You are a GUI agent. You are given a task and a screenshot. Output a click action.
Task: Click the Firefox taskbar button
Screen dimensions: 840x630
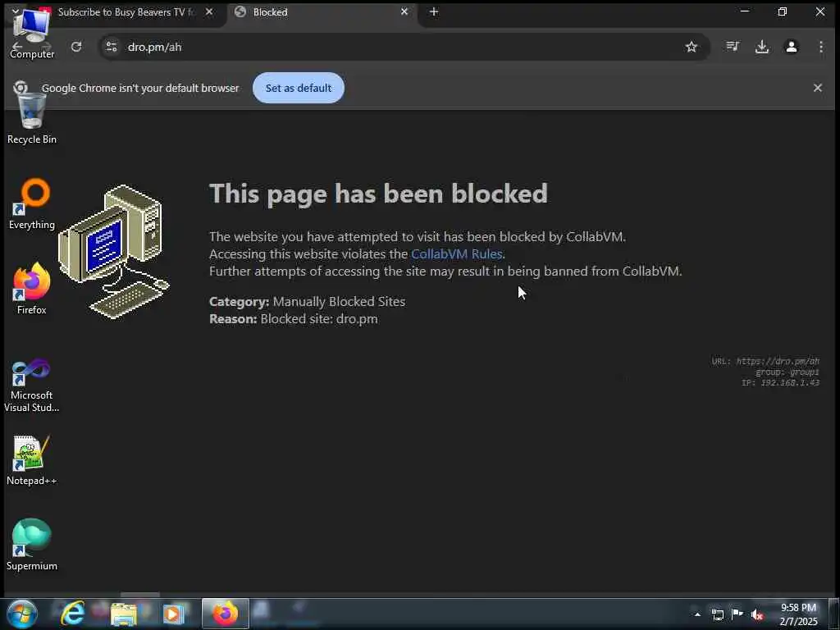(x=225, y=614)
